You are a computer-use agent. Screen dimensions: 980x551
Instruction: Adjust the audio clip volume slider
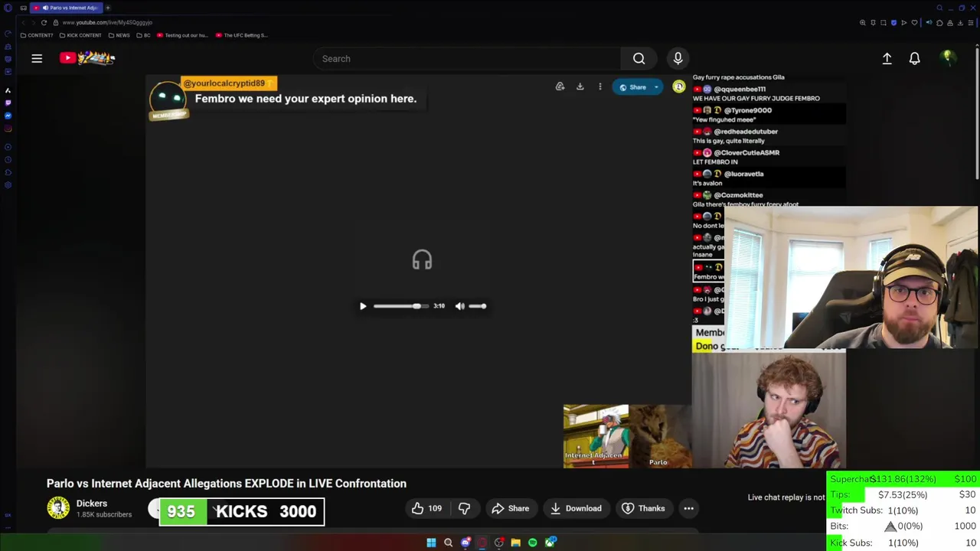tap(477, 306)
